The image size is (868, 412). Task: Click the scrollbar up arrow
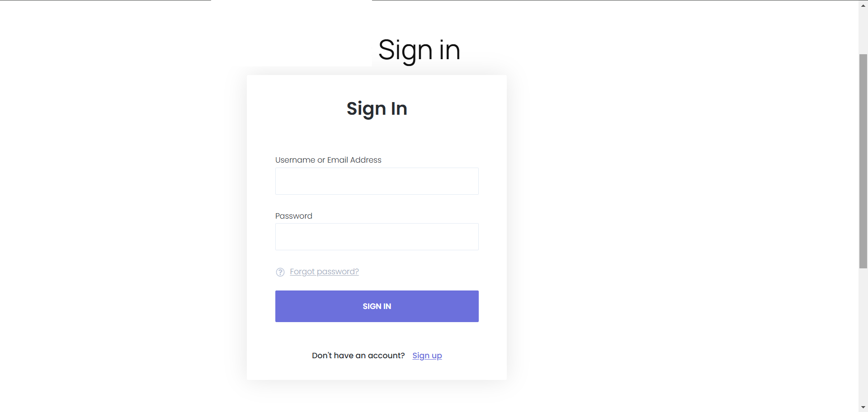863,5
